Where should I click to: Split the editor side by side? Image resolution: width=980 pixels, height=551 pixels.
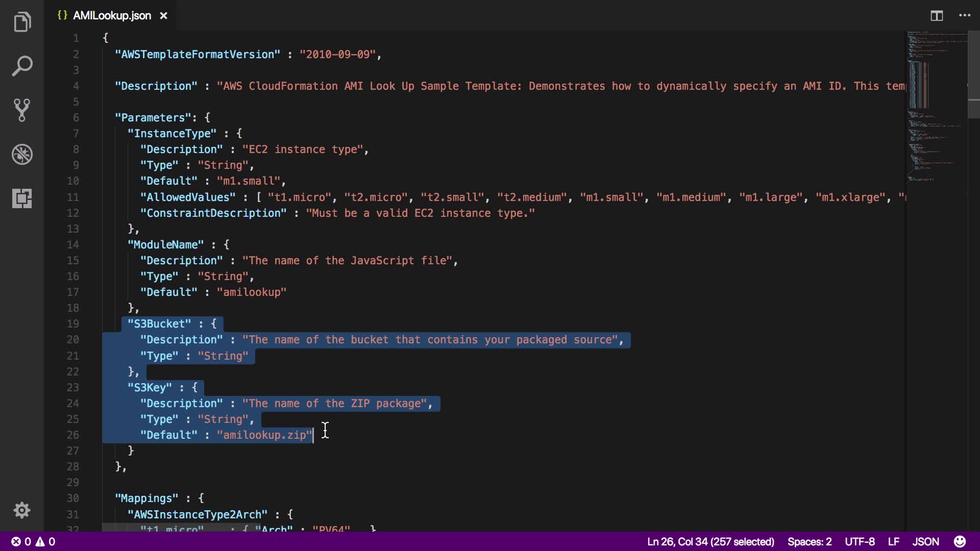pyautogui.click(x=937, y=16)
